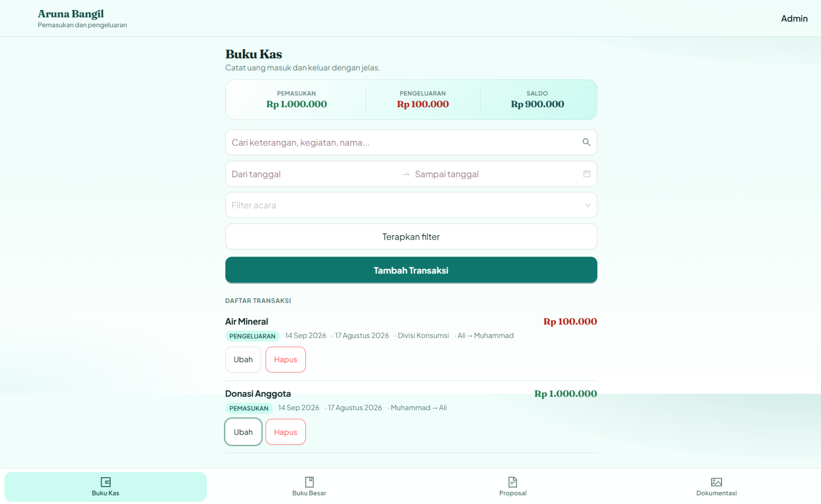Select the Buku Kas tab label

coord(105,493)
